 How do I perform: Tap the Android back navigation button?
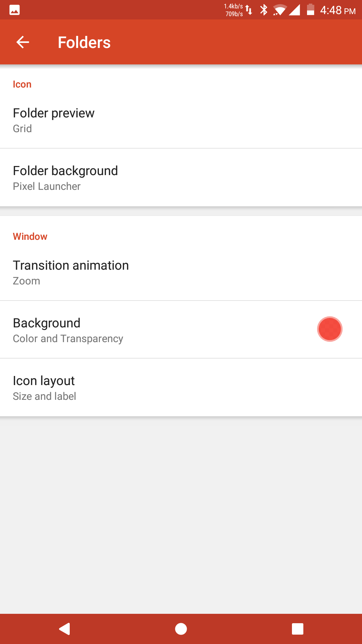[64, 629]
